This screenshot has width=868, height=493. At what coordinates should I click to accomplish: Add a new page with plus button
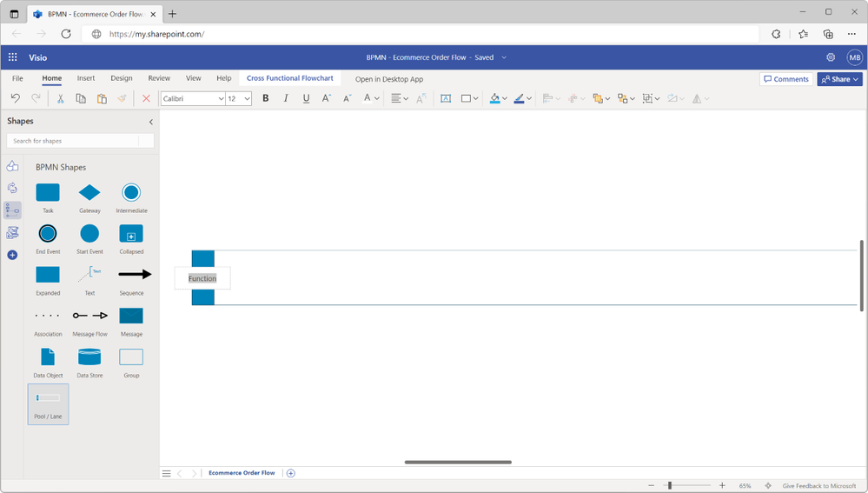point(290,473)
